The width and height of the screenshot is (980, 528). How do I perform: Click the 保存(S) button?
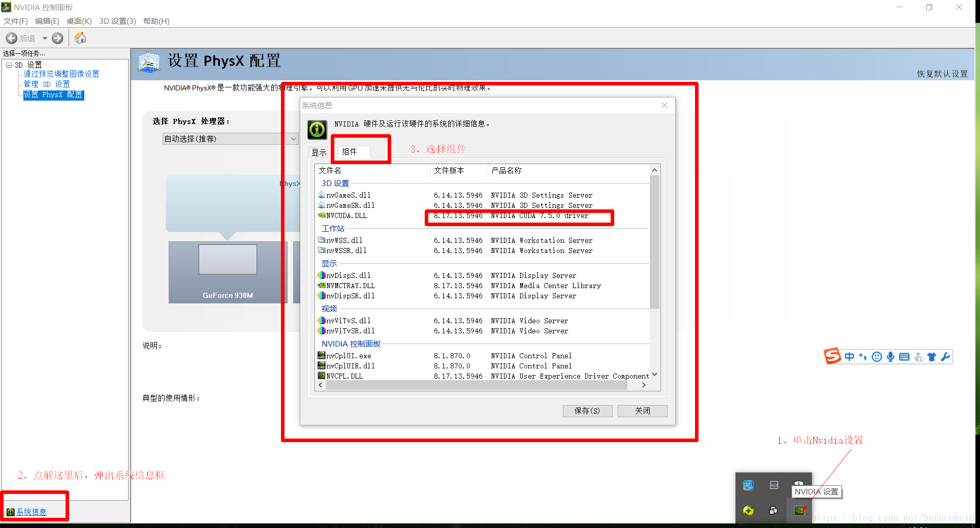[x=587, y=411]
